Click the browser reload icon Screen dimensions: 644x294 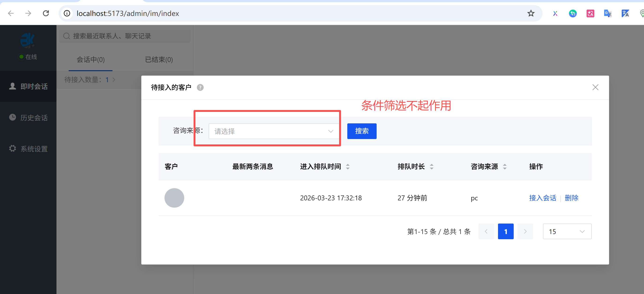click(x=46, y=13)
